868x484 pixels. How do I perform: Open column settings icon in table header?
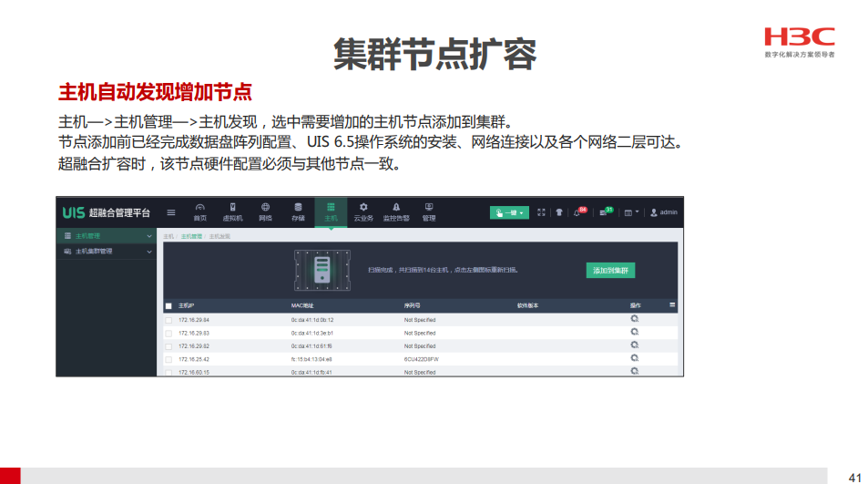(x=672, y=305)
